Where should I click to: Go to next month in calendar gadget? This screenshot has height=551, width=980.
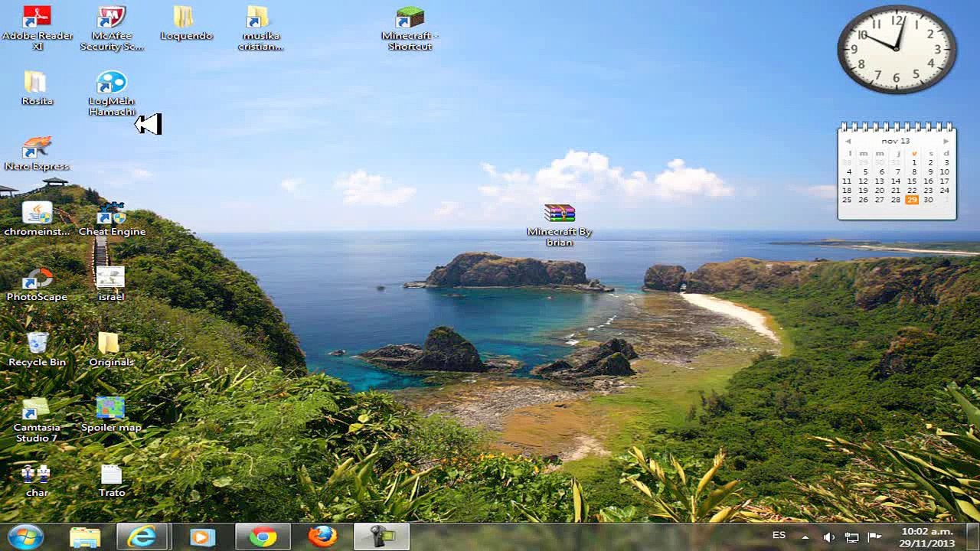coord(946,142)
